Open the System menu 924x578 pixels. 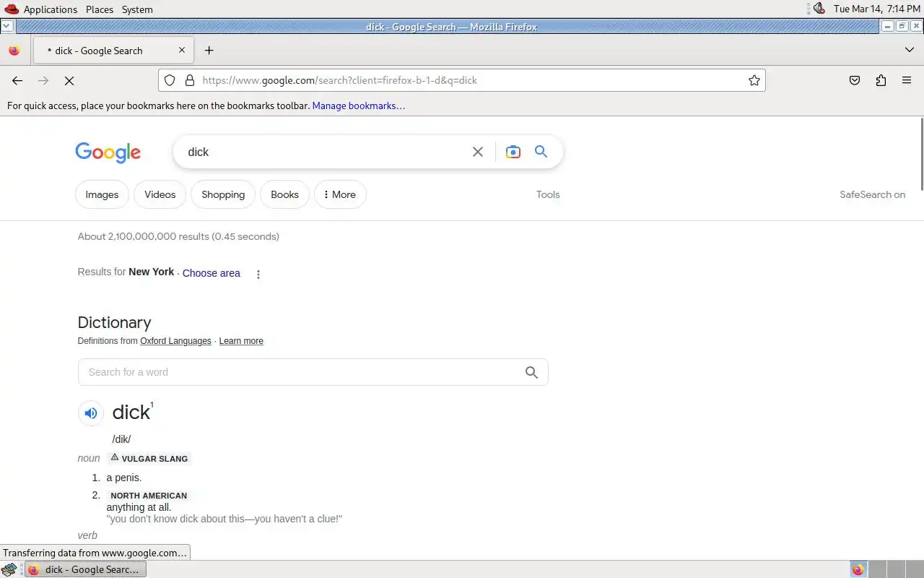(137, 9)
